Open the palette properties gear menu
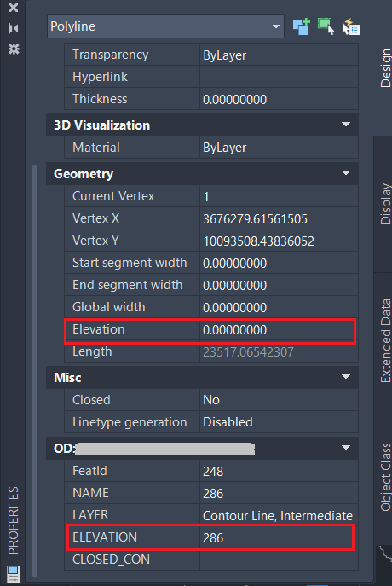 click(x=14, y=49)
